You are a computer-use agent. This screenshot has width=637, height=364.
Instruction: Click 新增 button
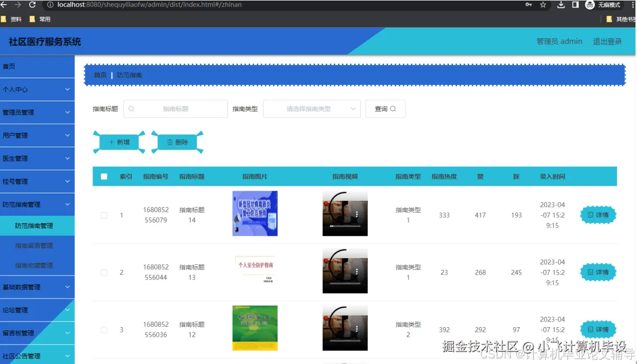coord(119,142)
